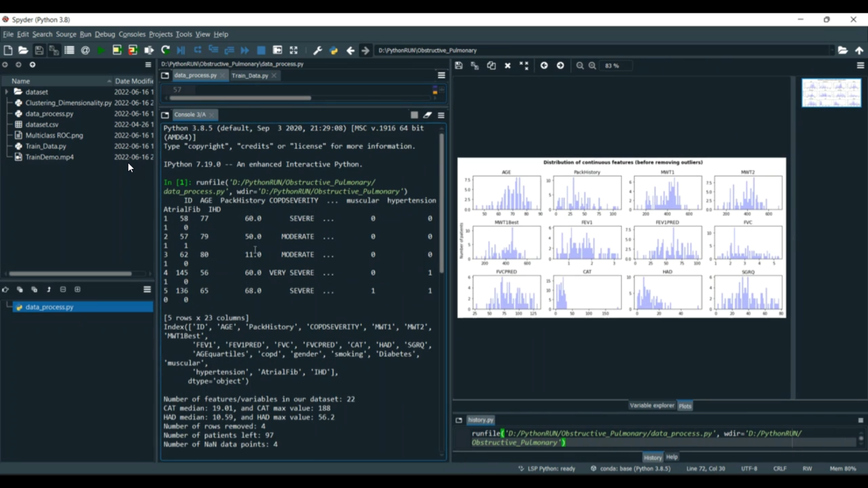Viewport: 868px width, 488px height.
Task: Select data_process.py in the outline panel
Action: [x=49, y=307]
